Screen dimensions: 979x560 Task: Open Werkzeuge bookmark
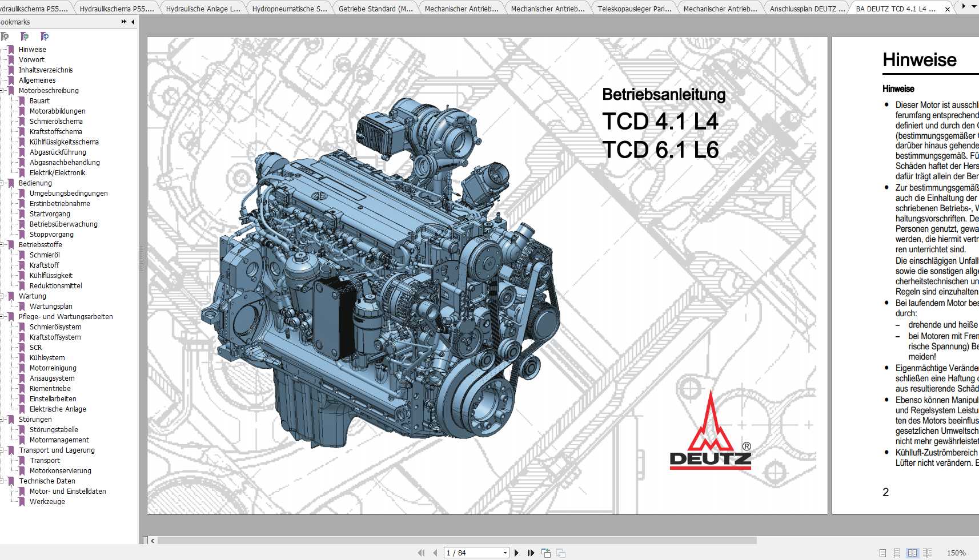point(47,501)
